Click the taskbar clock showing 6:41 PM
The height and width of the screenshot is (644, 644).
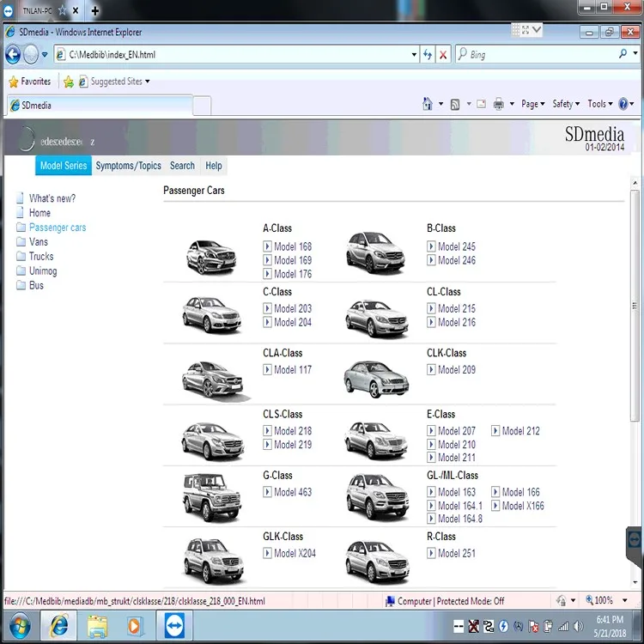[610, 619]
